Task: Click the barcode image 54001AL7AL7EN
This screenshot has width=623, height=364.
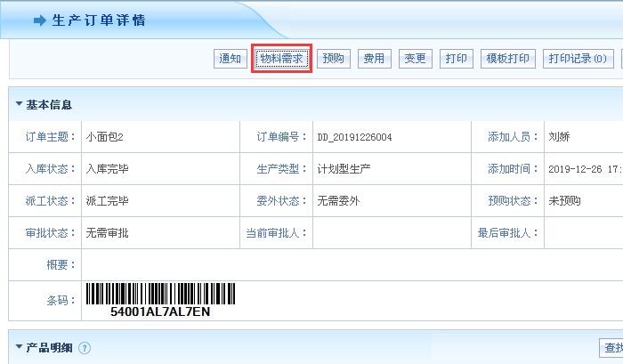Action: pyautogui.click(x=160, y=300)
